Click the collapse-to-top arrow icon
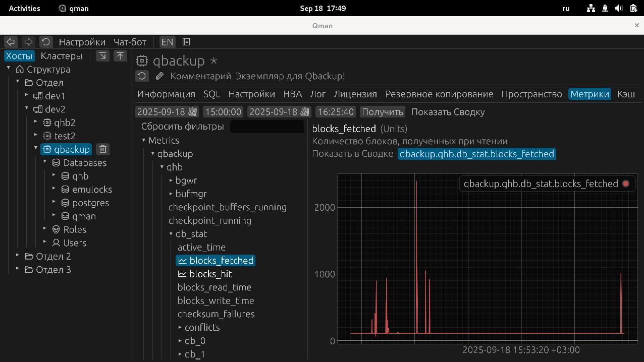 (x=120, y=56)
